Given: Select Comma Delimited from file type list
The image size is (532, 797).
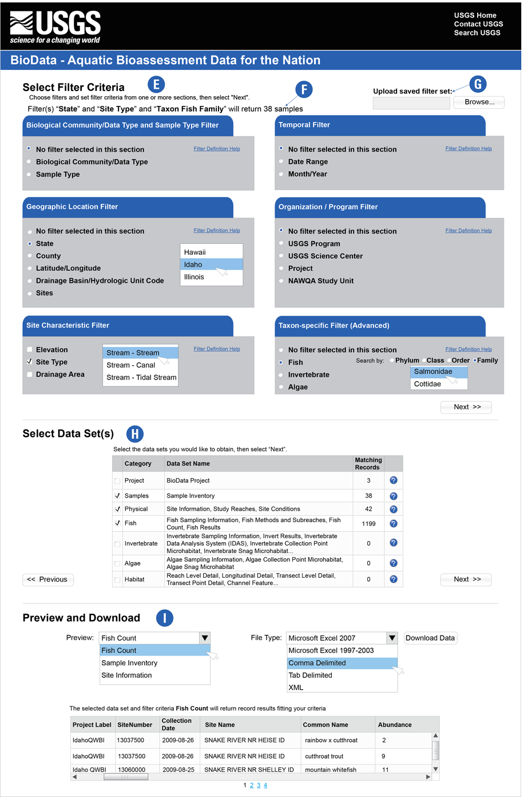Looking at the screenshot, I should click(342, 663).
